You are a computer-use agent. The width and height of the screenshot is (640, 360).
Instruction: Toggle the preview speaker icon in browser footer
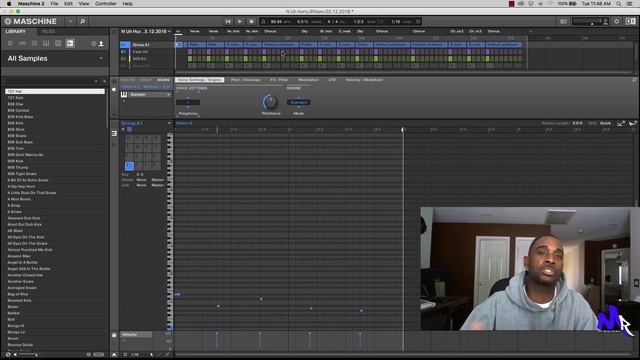click(16, 355)
